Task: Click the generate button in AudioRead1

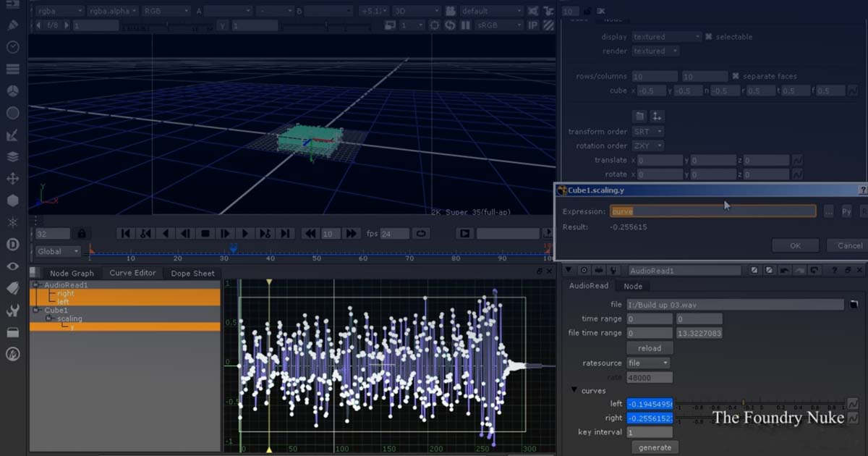Action: tap(654, 447)
